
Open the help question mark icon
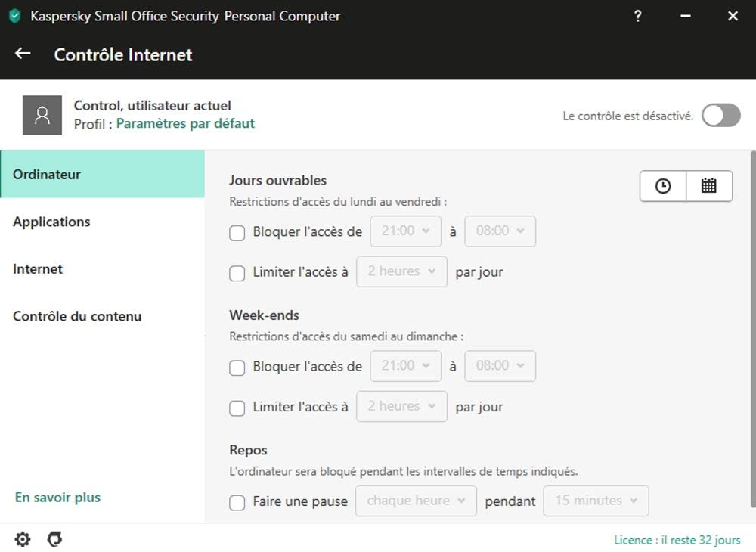pos(638,16)
